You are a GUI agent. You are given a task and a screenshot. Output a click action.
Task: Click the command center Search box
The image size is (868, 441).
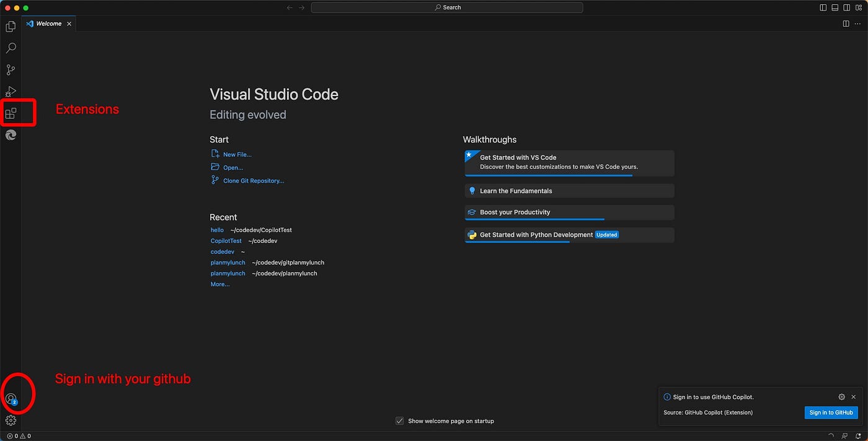447,7
